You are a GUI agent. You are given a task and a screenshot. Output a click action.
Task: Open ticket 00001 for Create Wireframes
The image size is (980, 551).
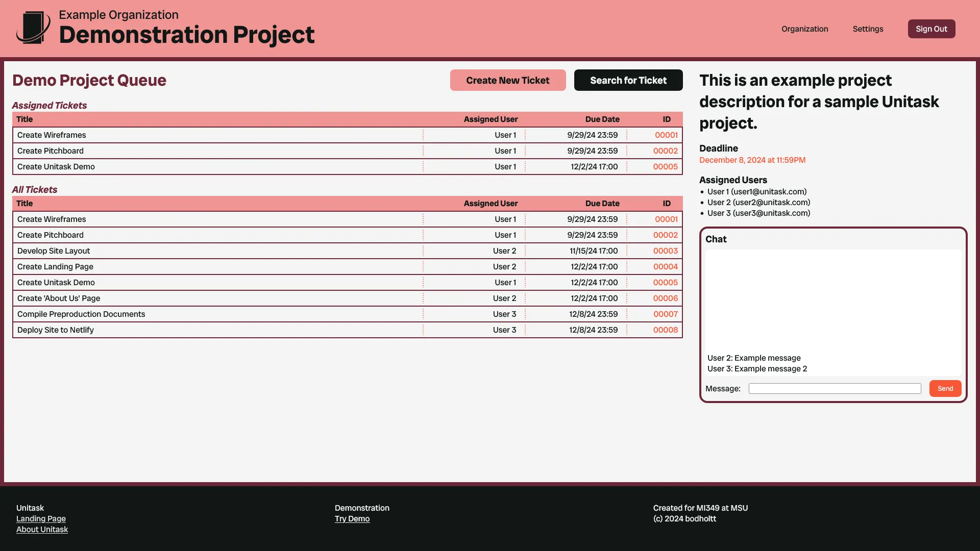tap(666, 219)
